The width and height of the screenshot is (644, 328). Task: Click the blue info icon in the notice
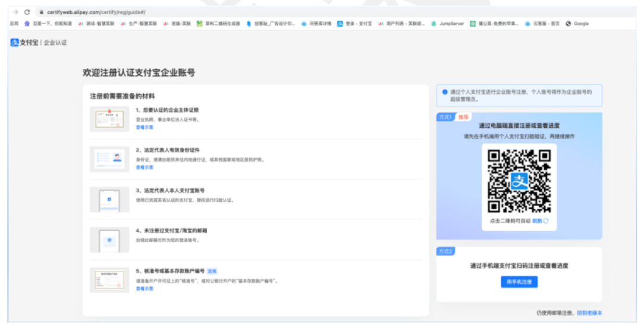tap(445, 92)
